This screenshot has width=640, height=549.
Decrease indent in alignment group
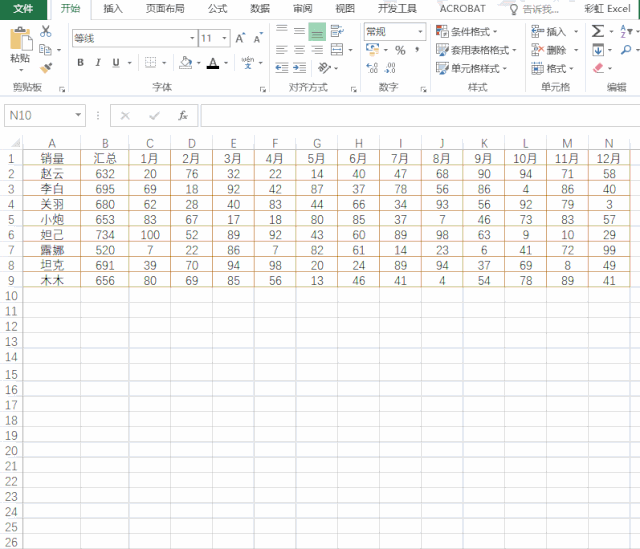coord(282,67)
